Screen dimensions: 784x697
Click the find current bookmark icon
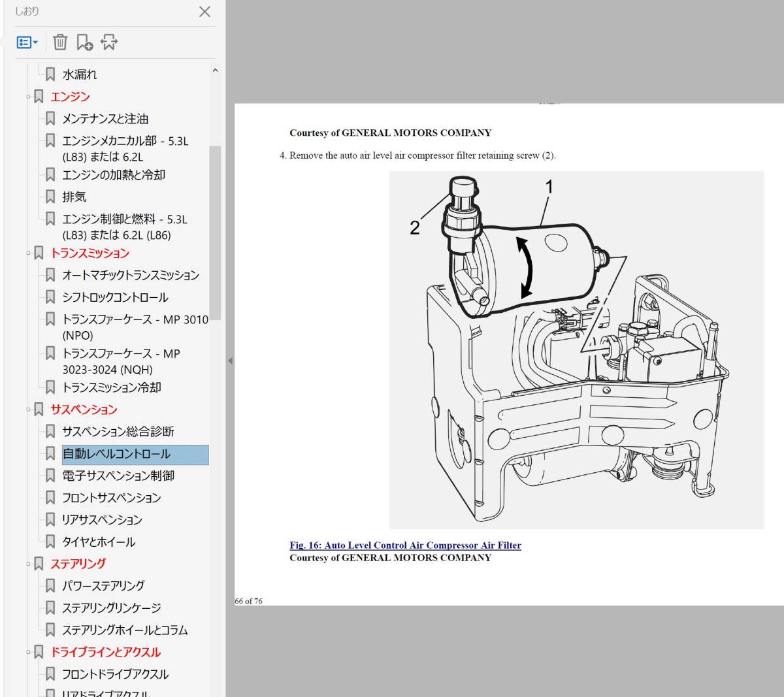(x=109, y=42)
